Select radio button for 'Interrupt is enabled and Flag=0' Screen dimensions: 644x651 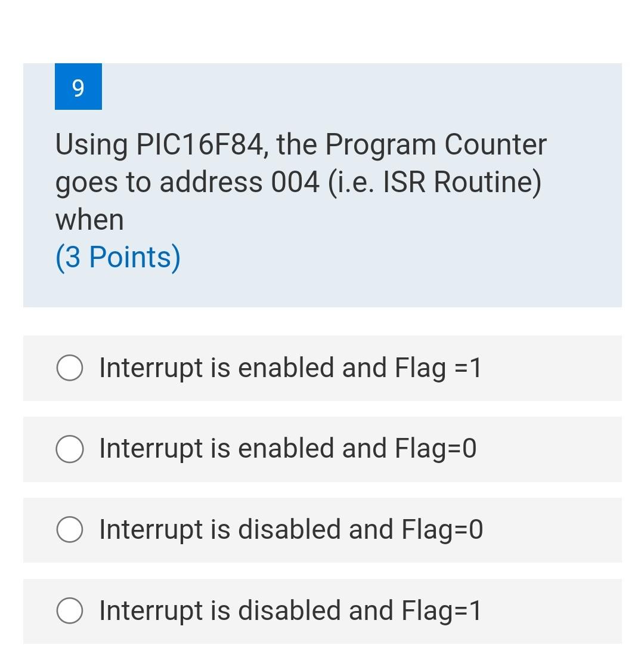[x=69, y=449]
